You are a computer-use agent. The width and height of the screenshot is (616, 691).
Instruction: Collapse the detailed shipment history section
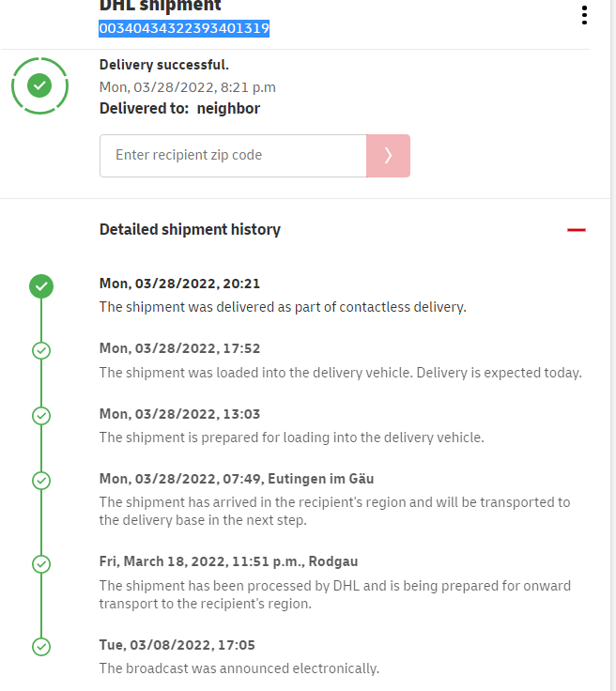577,230
